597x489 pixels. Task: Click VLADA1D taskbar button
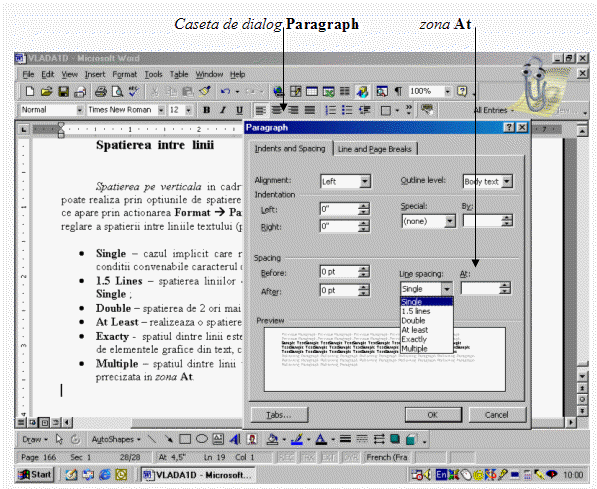click(198, 475)
